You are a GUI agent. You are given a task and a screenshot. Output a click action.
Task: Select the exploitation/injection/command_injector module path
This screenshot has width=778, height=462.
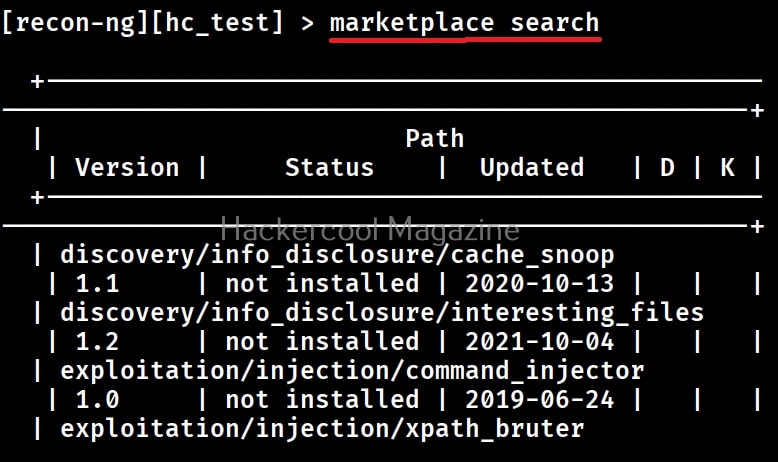pos(352,371)
